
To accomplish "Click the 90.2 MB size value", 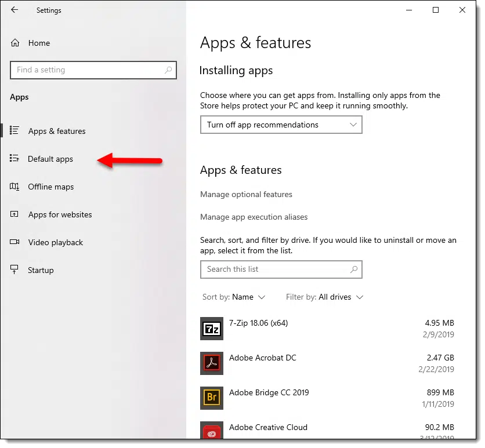I will 439,427.
